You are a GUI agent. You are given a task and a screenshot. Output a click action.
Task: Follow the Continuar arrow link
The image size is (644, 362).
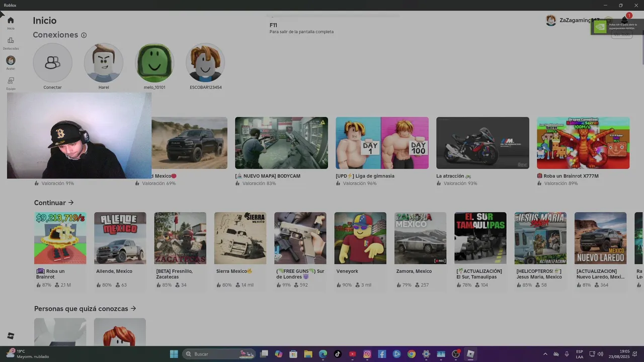[x=54, y=203]
